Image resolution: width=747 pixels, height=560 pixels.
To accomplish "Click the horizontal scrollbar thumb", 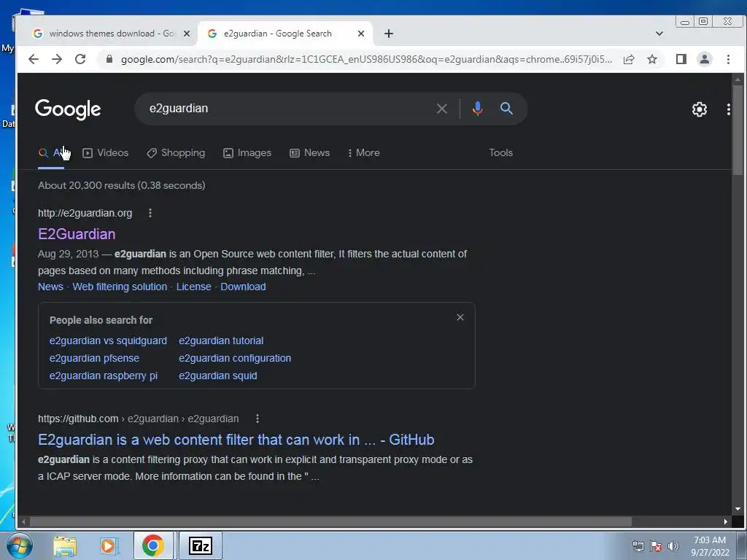I will pyautogui.click(x=330, y=522).
